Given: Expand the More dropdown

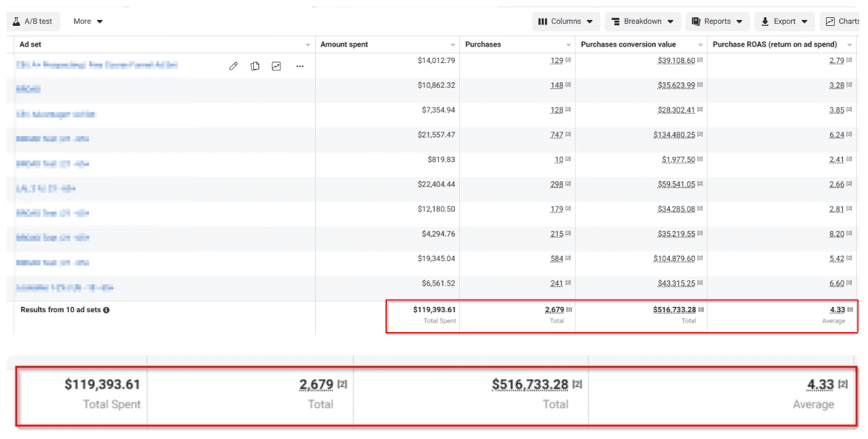Looking at the screenshot, I should 88,21.
